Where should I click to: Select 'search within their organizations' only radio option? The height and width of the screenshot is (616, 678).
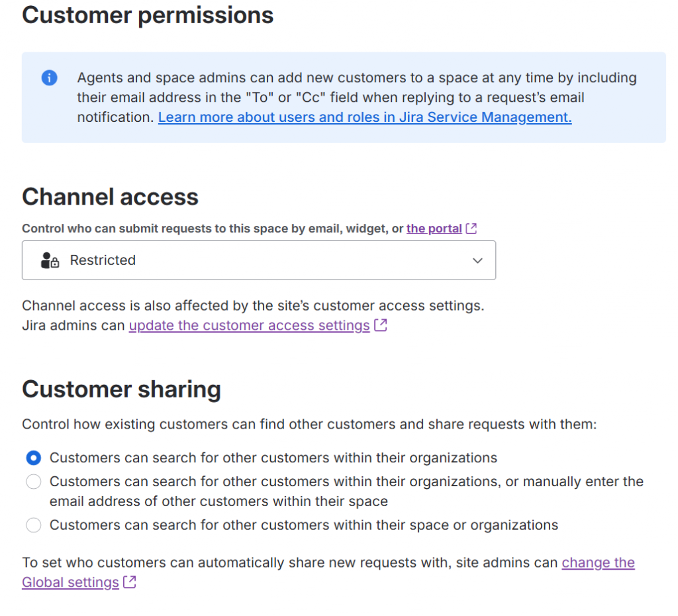34,458
